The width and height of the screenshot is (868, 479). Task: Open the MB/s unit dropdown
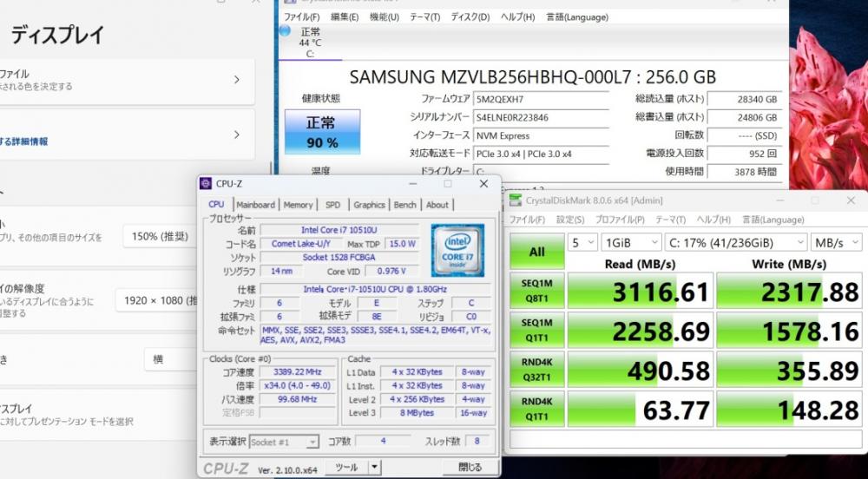tap(836, 242)
